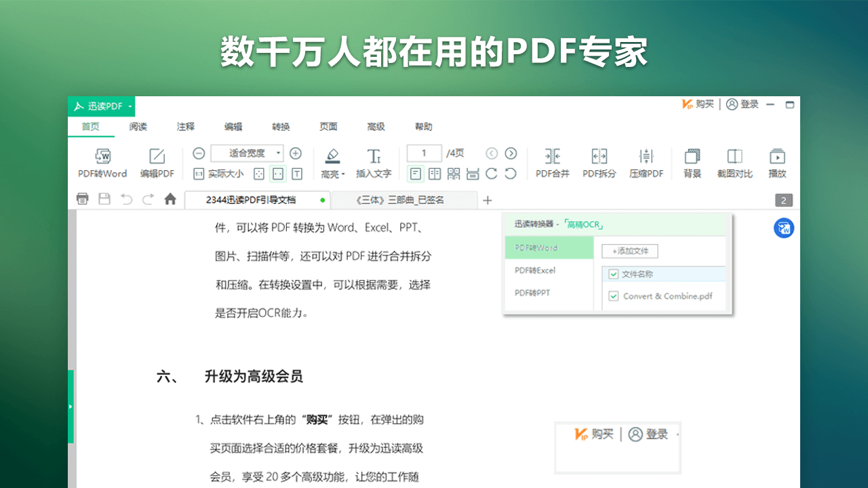868x488 pixels.
Task: Switch to the 页面 ribbon tab
Action: tap(328, 127)
